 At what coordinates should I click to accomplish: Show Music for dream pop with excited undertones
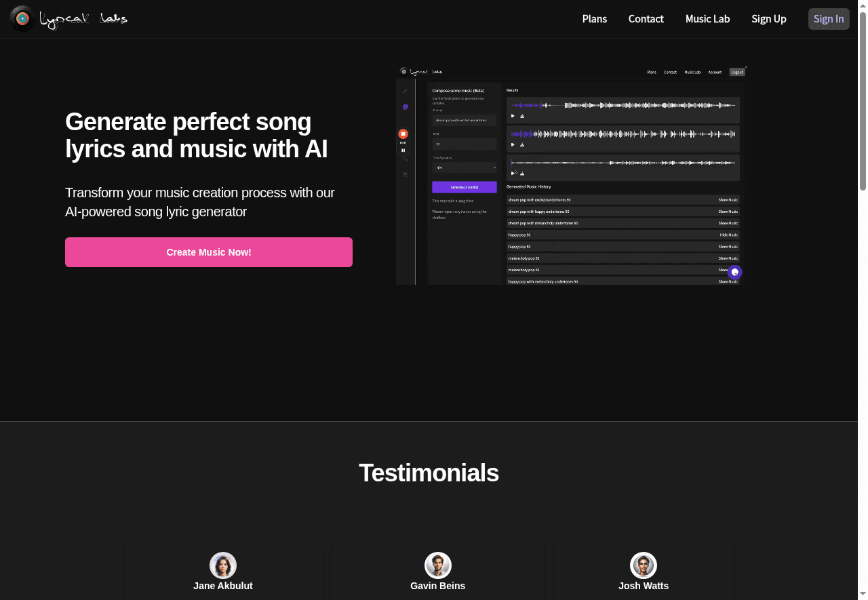pos(728,200)
